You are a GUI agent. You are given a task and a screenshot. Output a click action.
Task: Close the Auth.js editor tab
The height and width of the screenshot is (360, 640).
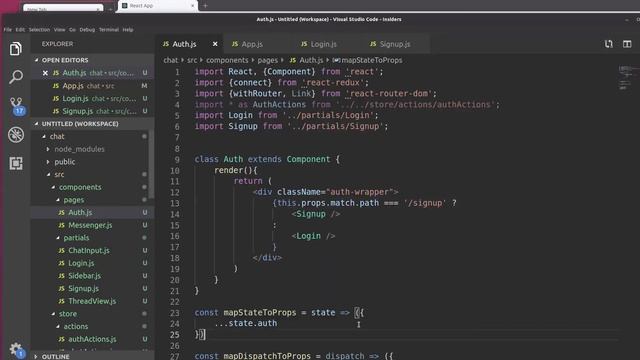(215, 44)
